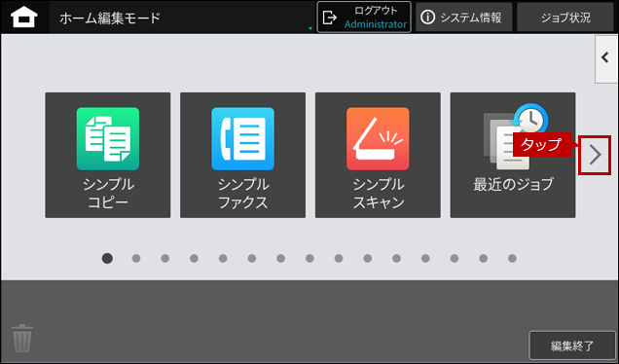Click the trash can icon
The height and width of the screenshot is (364, 619).
point(22,338)
